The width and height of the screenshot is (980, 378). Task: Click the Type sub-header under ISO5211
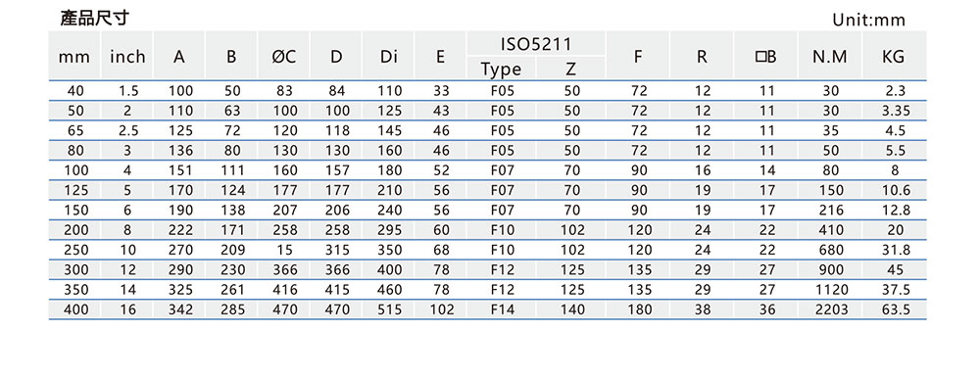pyautogui.click(x=501, y=69)
